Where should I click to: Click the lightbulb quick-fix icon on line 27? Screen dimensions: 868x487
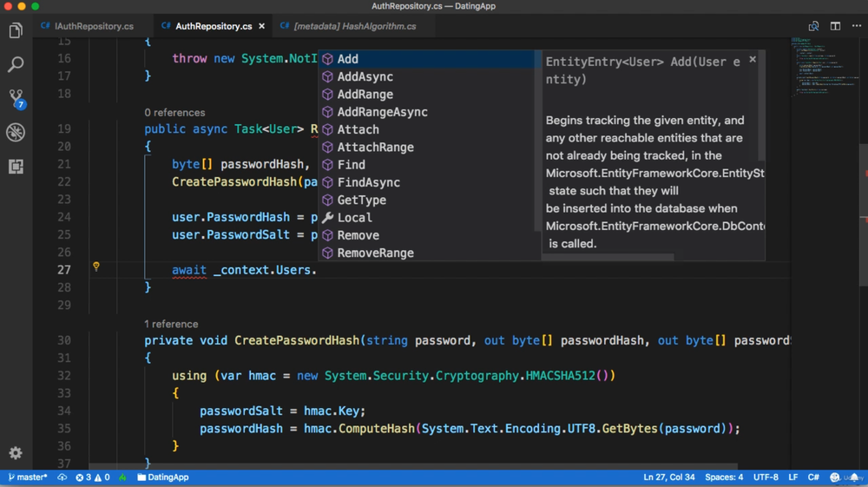[x=96, y=267]
